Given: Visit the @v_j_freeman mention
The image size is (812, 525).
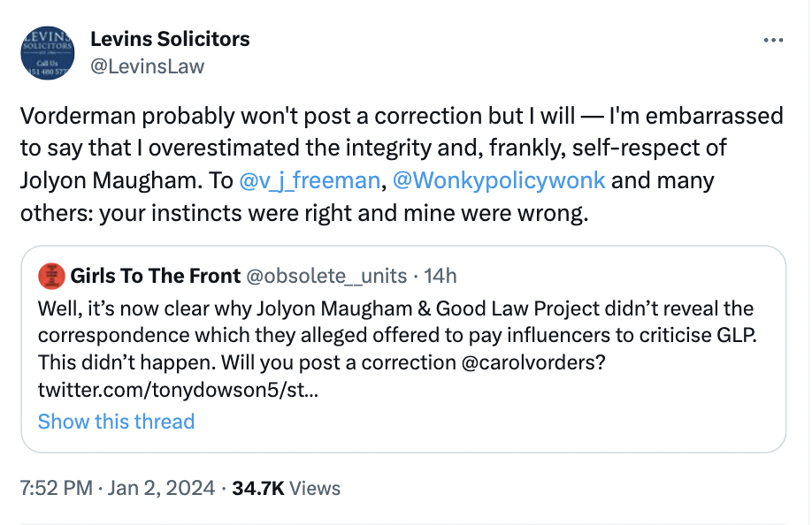Looking at the screenshot, I should [x=310, y=180].
